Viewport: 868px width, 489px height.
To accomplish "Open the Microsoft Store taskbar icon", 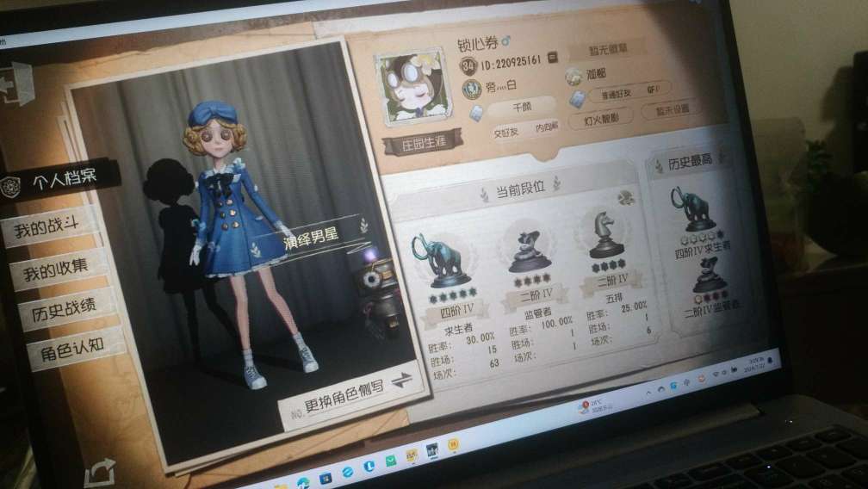I will (325, 477).
